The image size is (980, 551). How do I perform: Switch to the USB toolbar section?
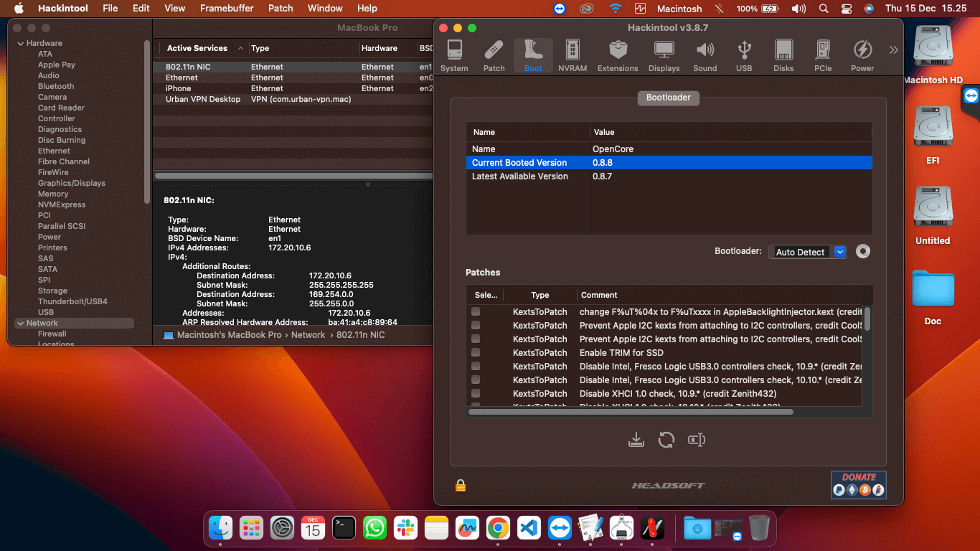[x=744, y=56]
